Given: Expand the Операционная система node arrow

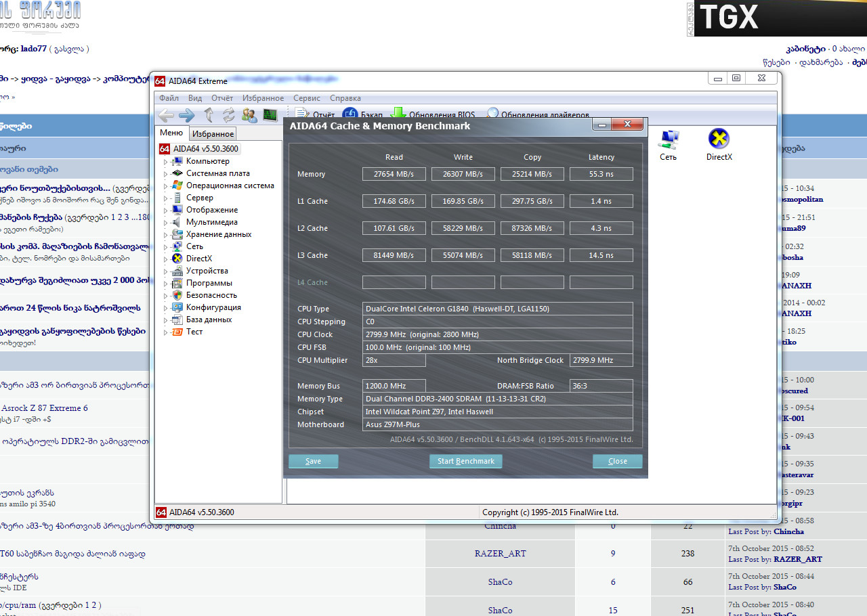Looking at the screenshot, I should tap(165, 186).
